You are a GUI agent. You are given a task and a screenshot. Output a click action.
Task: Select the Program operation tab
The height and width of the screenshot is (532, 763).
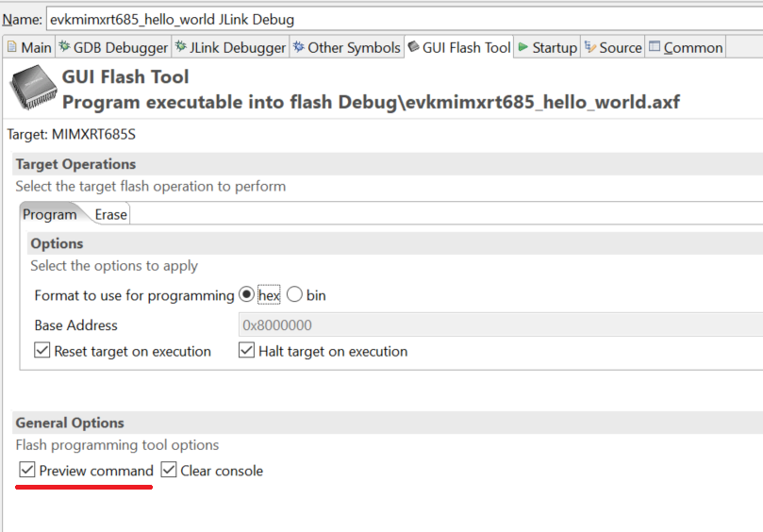[49, 214]
